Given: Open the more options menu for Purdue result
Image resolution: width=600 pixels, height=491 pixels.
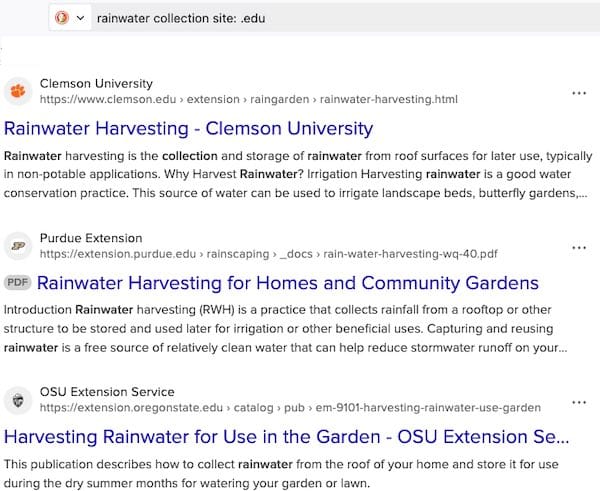Looking at the screenshot, I should coord(578,247).
